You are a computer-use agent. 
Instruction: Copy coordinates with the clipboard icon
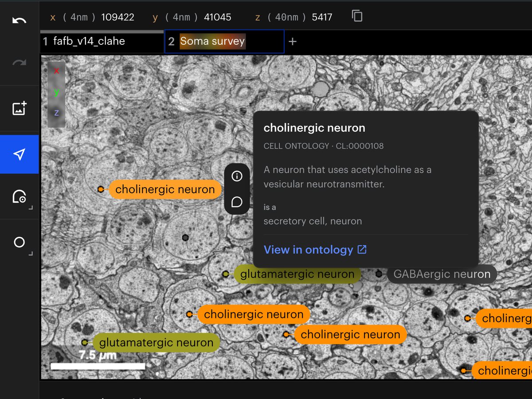pyautogui.click(x=357, y=16)
